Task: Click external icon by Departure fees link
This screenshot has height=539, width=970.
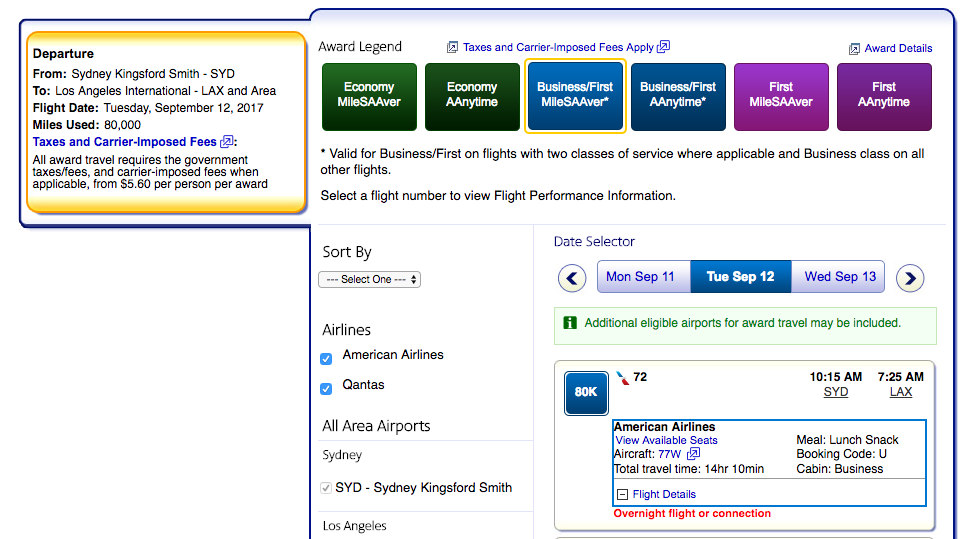Action: tap(226, 142)
